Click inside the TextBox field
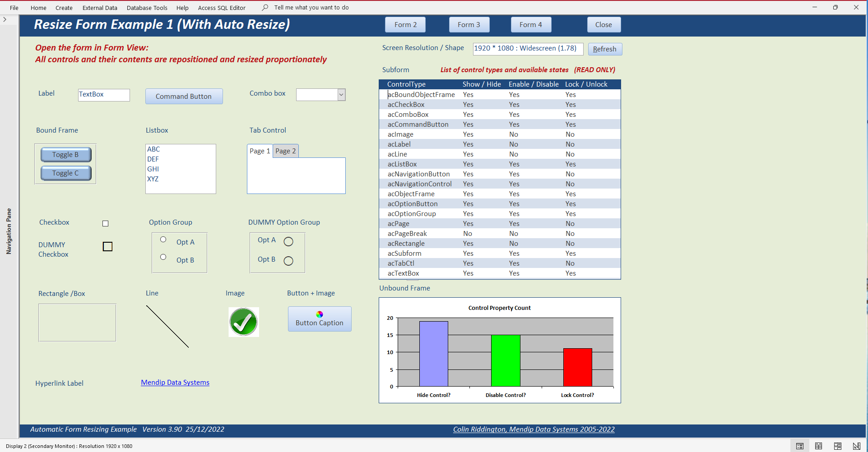The width and height of the screenshot is (868, 452). click(104, 95)
